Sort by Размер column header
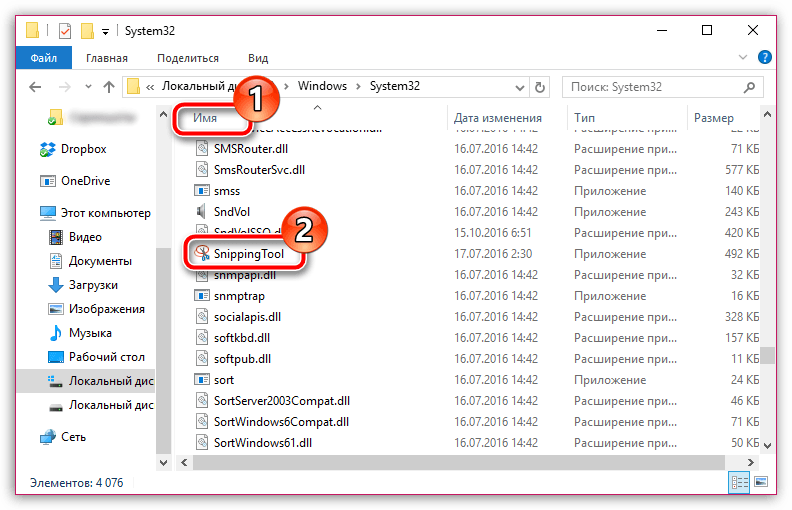The height and width of the screenshot is (510, 792). click(x=714, y=118)
